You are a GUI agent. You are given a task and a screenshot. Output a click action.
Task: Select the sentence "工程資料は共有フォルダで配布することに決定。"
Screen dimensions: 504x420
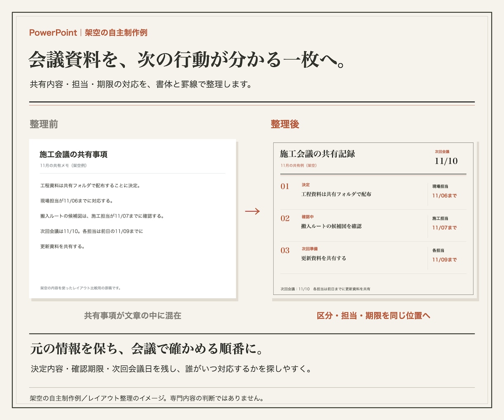[x=90, y=186]
